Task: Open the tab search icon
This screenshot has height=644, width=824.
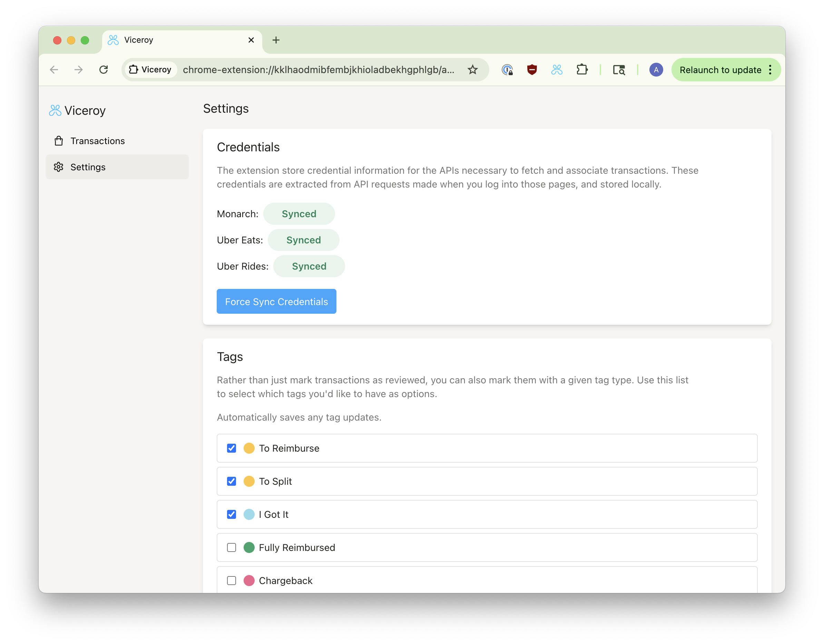Action: click(x=619, y=70)
